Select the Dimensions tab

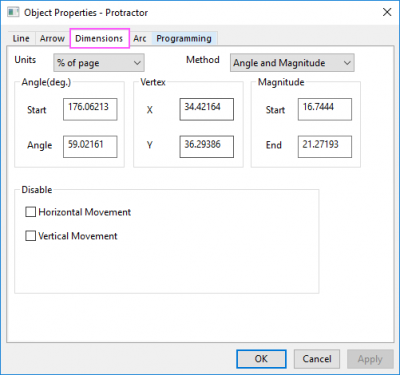pyautogui.click(x=99, y=38)
